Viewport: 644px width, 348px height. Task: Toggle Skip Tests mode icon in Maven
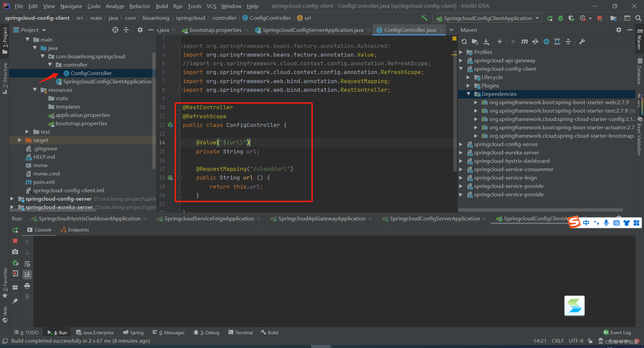(x=546, y=42)
